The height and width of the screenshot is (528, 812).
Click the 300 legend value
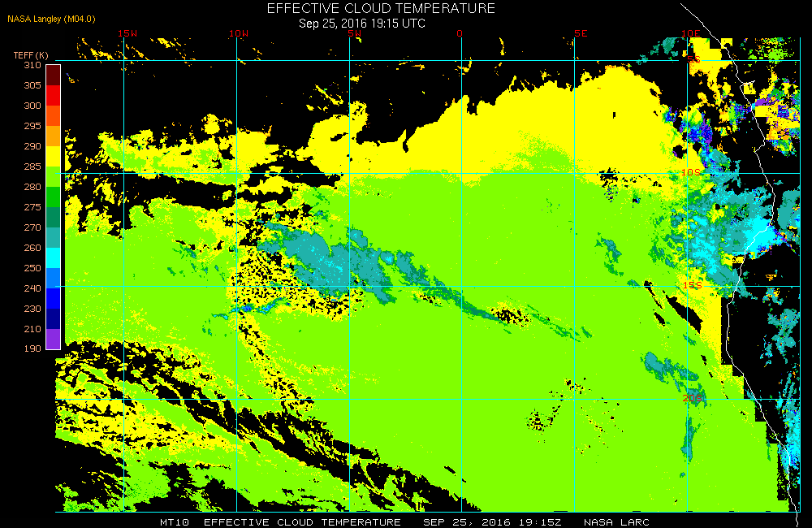pos(32,106)
